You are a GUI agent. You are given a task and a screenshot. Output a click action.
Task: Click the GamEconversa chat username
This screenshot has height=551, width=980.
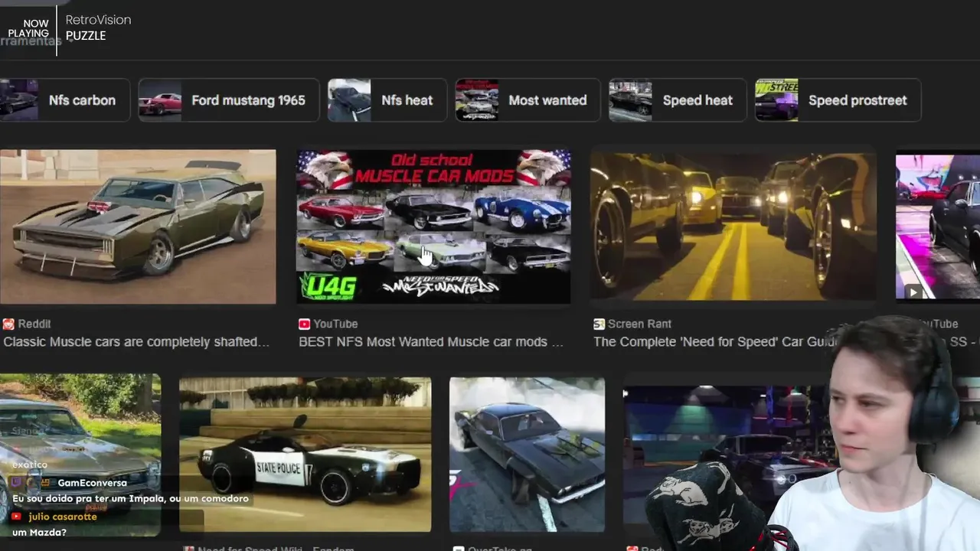coord(92,483)
